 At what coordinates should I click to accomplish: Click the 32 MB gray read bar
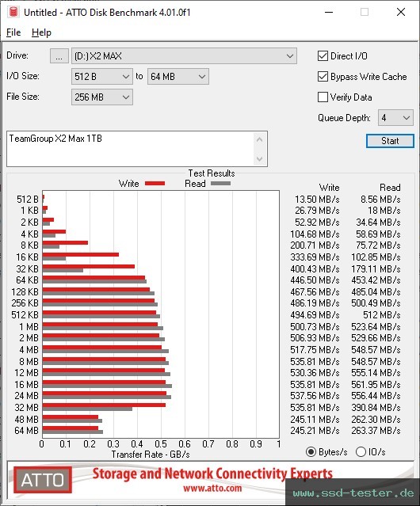click(x=87, y=409)
